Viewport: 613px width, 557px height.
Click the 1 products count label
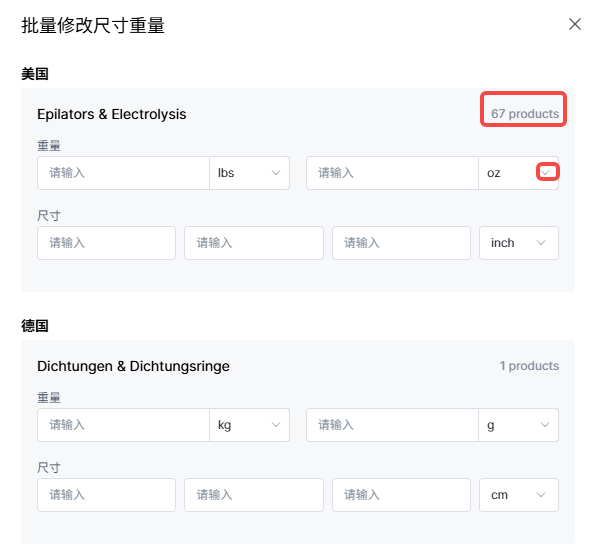pyautogui.click(x=529, y=366)
